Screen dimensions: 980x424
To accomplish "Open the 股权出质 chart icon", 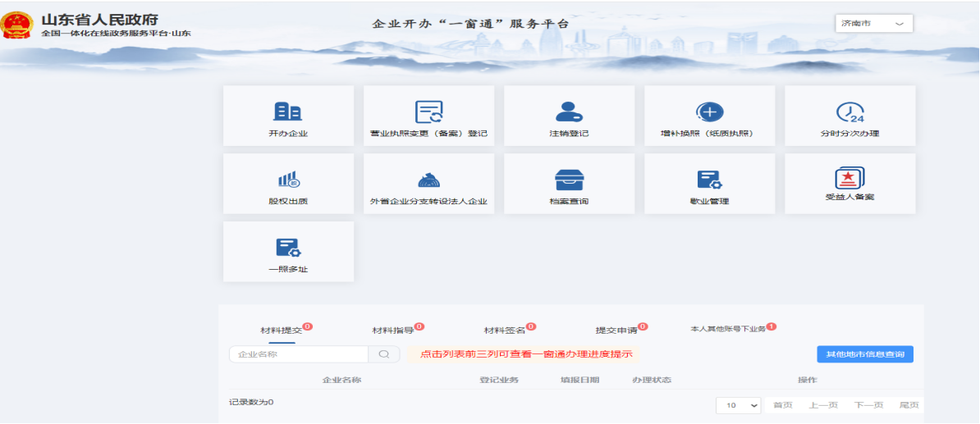I will pyautogui.click(x=288, y=180).
